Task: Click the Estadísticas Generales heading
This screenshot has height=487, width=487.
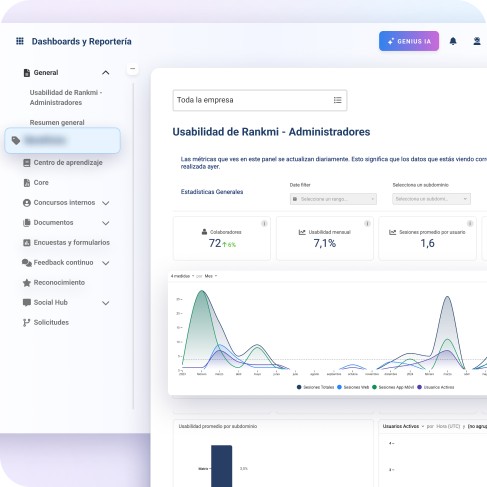Action: [x=212, y=192]
